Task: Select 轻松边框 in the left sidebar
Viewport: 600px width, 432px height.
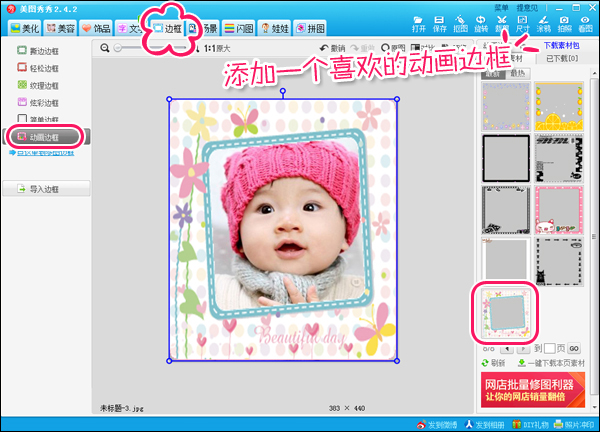Action: click(x=38, y=68)
